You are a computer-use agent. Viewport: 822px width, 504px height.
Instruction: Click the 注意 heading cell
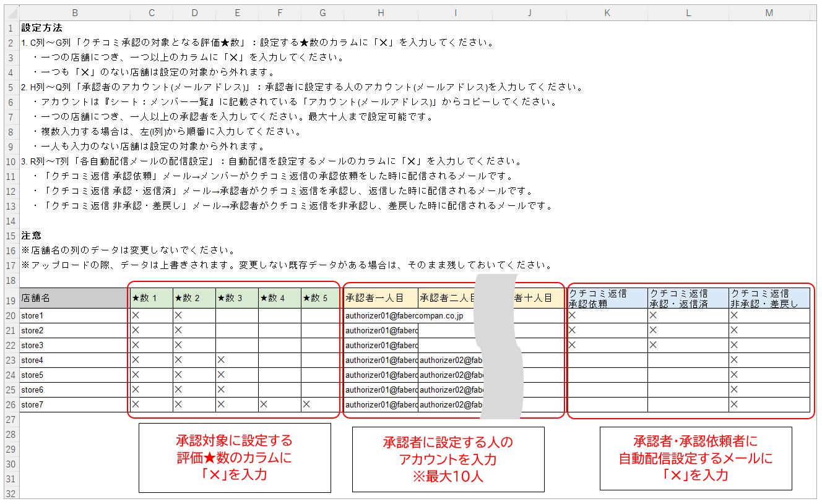(x=31, y=236)
